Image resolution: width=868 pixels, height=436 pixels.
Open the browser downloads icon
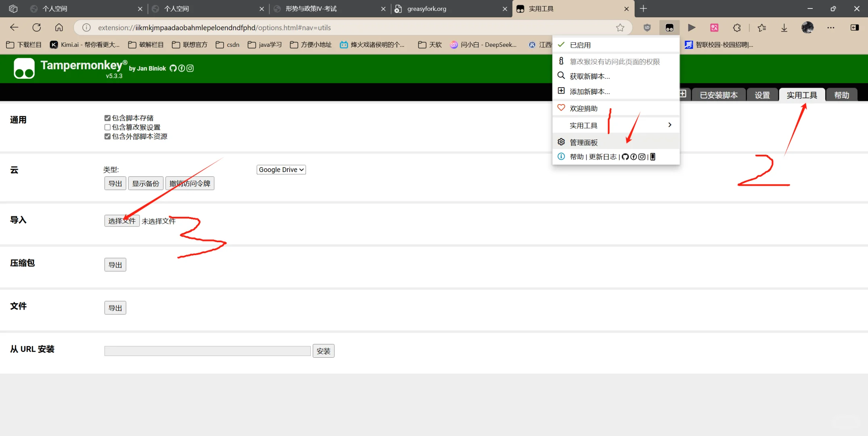pos(784,27)
